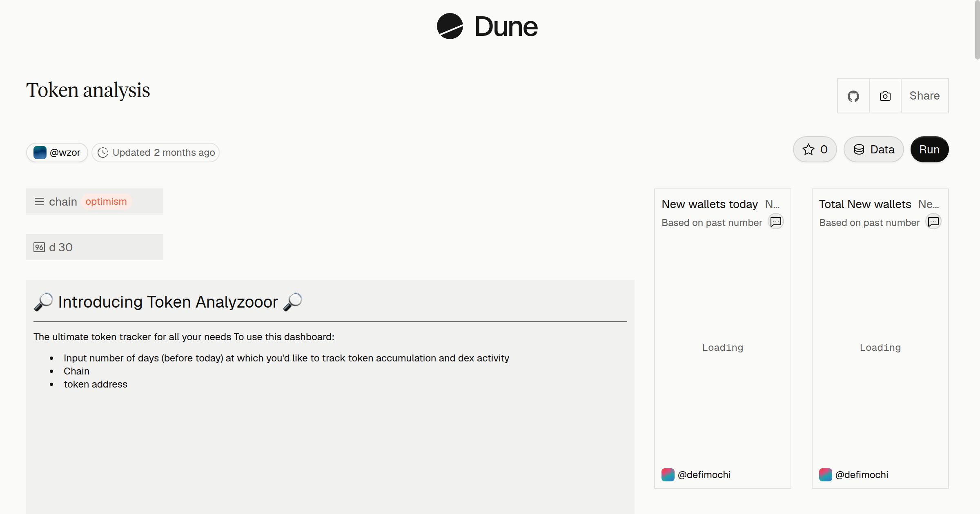
Task: Star the dashboard with the star button
Action: 815,149
